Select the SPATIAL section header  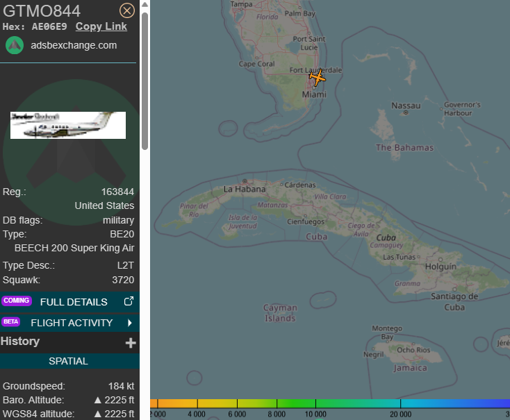click(x=69, y=361)
